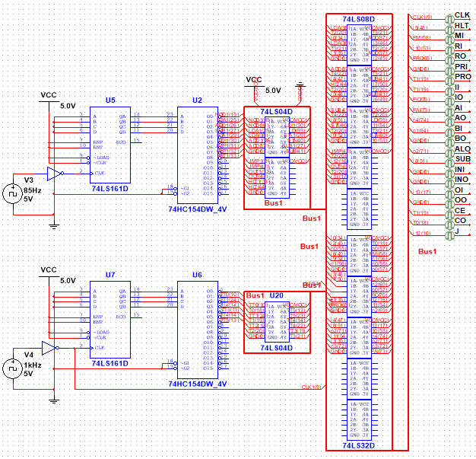Click the INO probe indicator
This screenshot has width=476, height=459.
pos(449,184)
